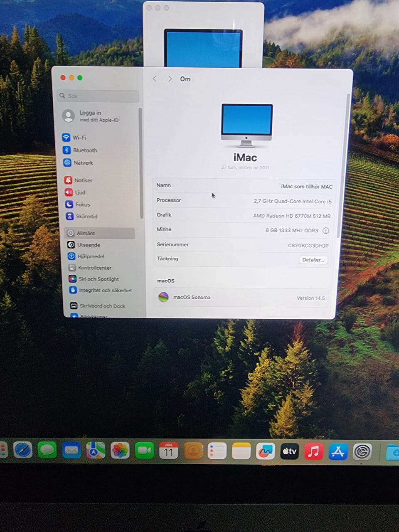Open Integritet och säkerhet
The width and height of the screenshot is (399, 532).
click(100, 290)
